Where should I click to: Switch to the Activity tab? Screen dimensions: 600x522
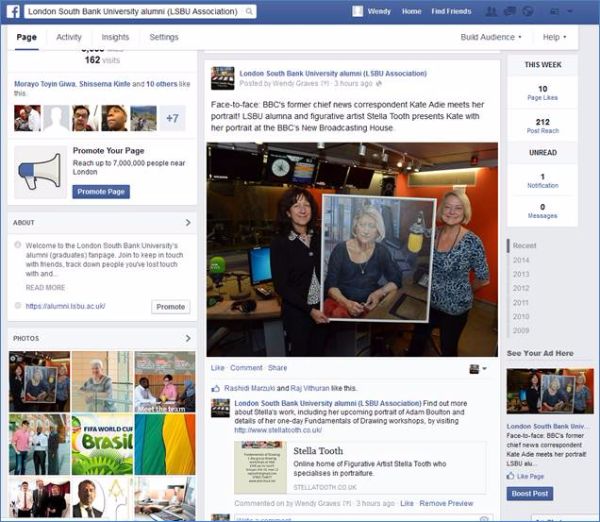pyautogui.click(x=69, y=37)
